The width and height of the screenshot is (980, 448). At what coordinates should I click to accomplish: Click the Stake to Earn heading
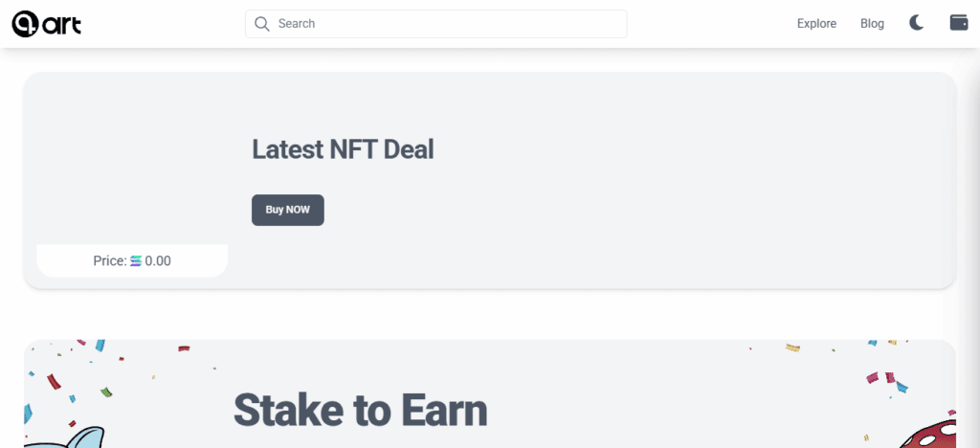tap(360, 410)
